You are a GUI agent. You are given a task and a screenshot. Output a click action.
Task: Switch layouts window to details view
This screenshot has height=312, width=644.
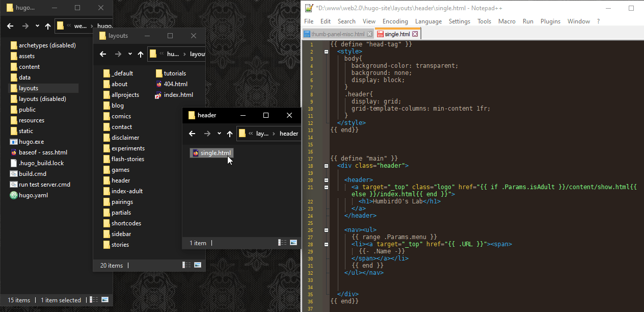pyautogui.click(x=186, y=265)
